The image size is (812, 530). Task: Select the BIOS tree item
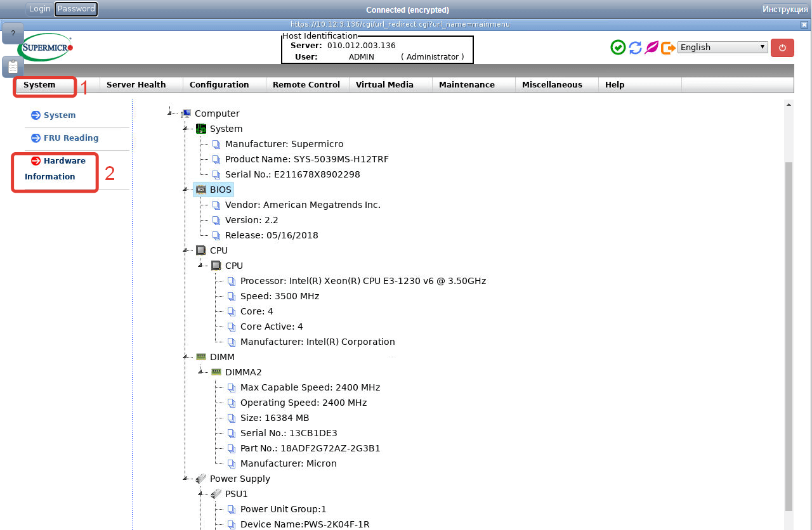[x=221, y=190]
